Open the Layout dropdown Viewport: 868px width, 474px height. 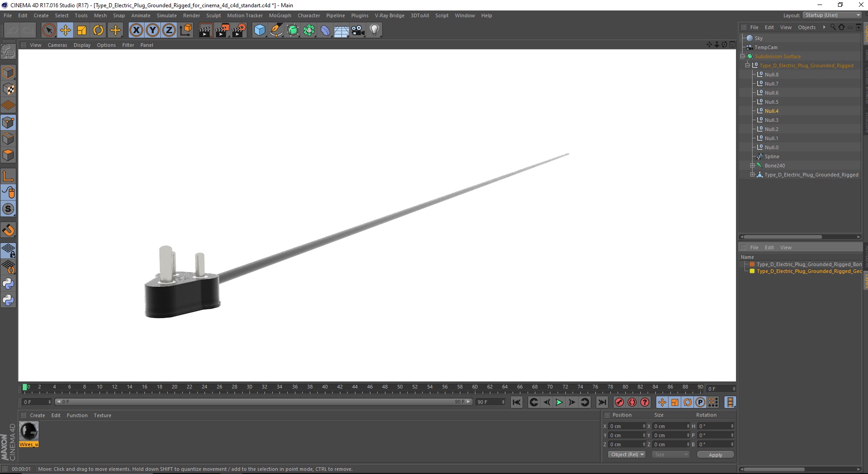tap(832, 15)
